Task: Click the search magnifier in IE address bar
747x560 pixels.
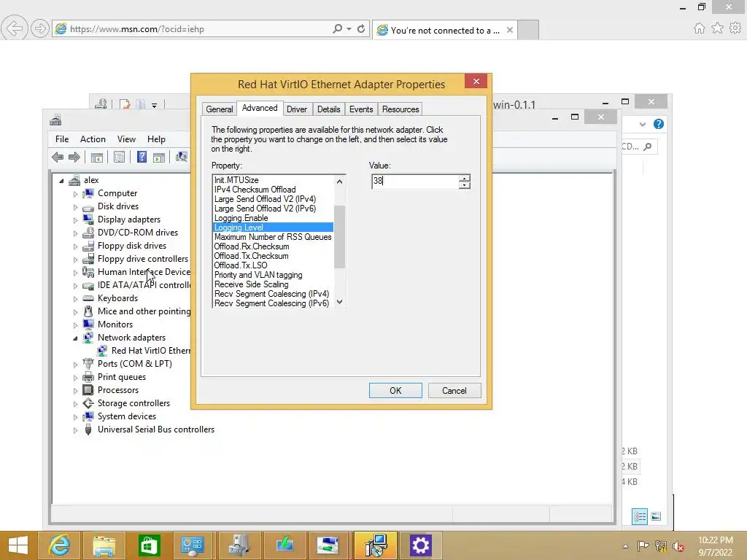Action: point(337,28)
